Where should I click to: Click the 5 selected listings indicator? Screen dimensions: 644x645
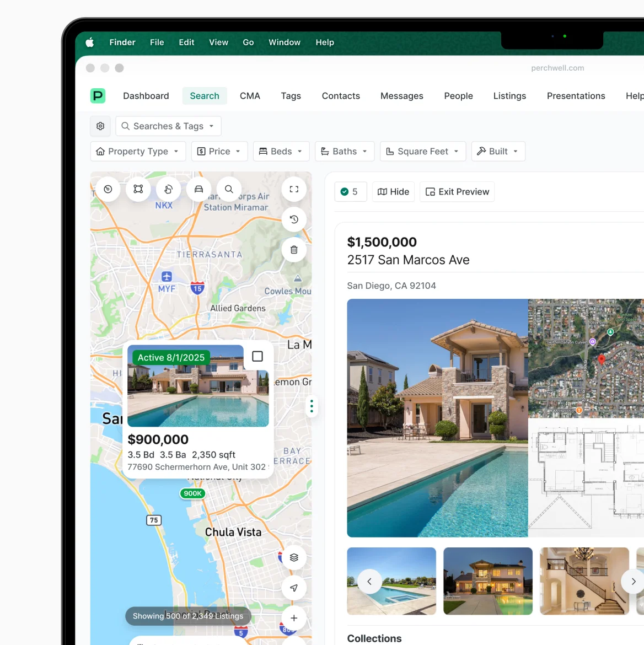(350, 192)
